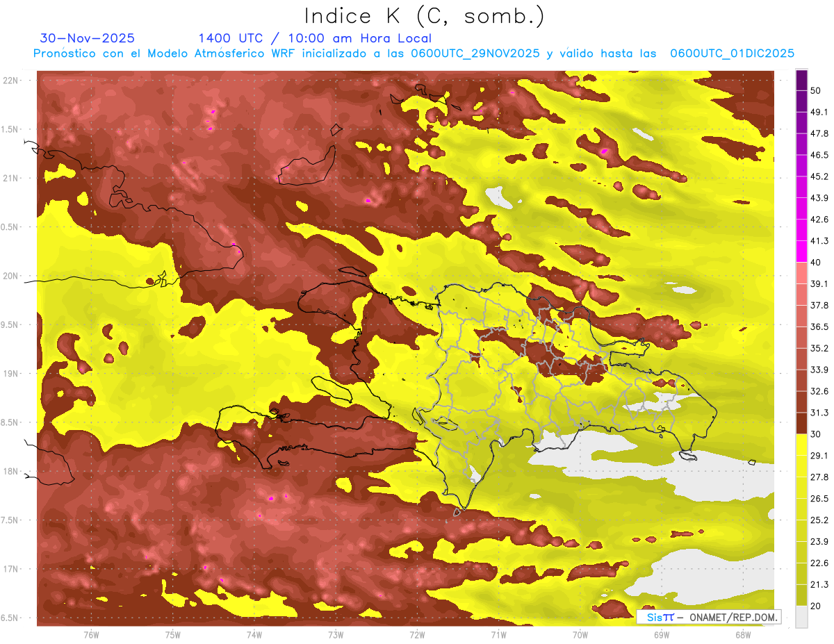Click the "37.8" colorbar label

[819, 305]
